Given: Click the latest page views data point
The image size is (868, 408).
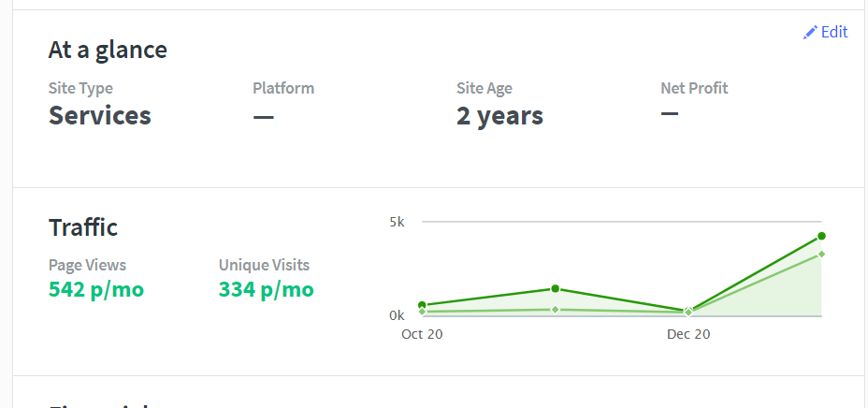Looking at the screenshot, I should click(x=821, y=237).
